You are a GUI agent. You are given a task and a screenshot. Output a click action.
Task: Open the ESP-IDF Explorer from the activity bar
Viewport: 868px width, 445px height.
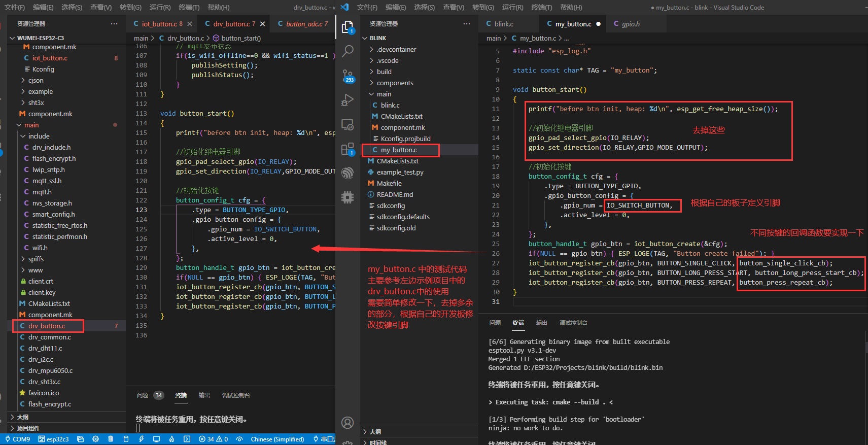coord(348,173)
